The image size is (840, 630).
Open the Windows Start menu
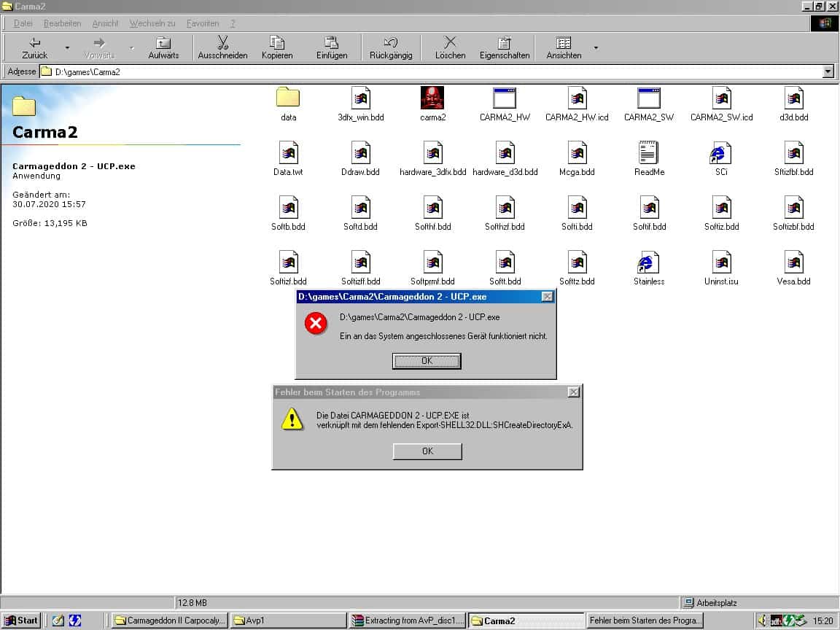pyautogui.click(x=21, y=621)
